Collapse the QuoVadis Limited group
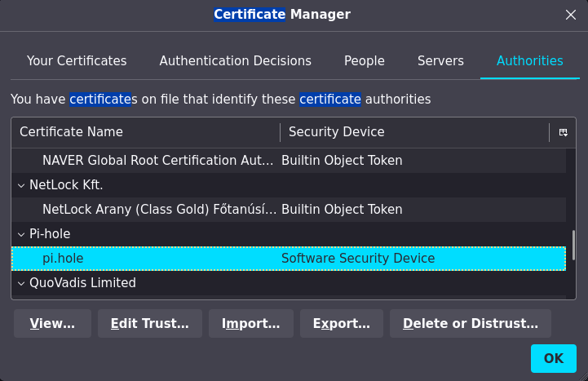This screenshot has height=381, width=588. (x=21, y=283)
